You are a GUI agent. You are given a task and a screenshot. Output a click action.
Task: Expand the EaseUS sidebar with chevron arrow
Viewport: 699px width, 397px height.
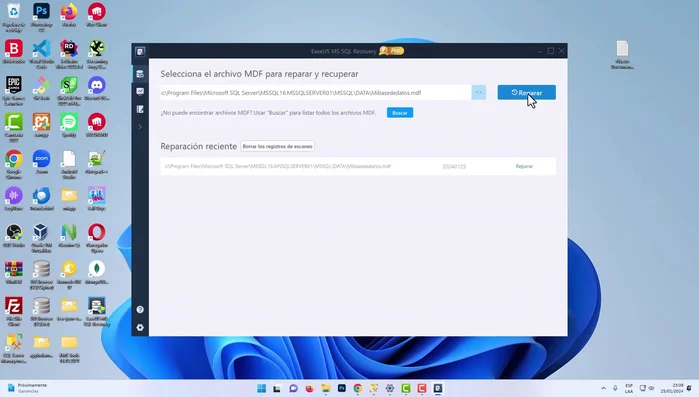pyautogui.click(x=140, y=127)
